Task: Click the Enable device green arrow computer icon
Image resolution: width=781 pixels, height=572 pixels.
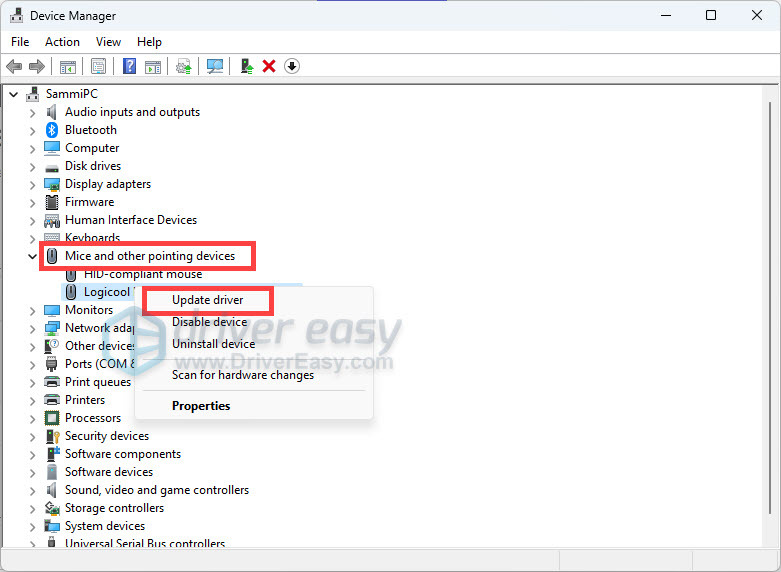Action: pyautogui.click(x=246, y=66)
